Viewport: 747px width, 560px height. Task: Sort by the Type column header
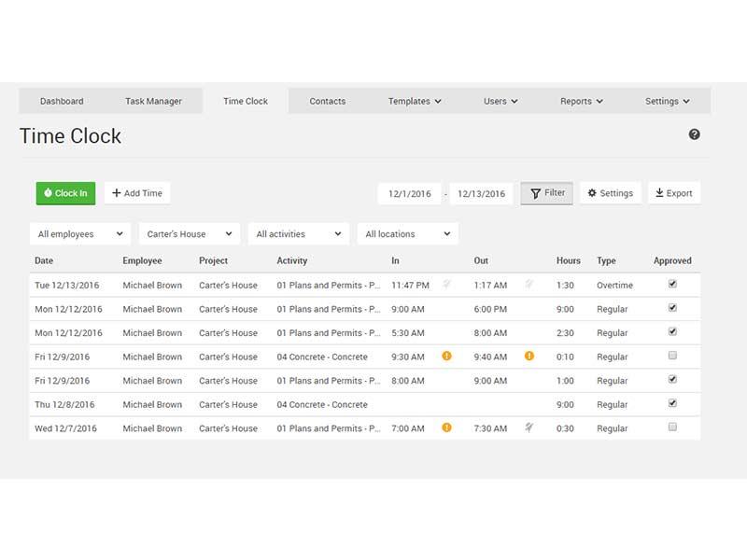[x=606, y=260]
